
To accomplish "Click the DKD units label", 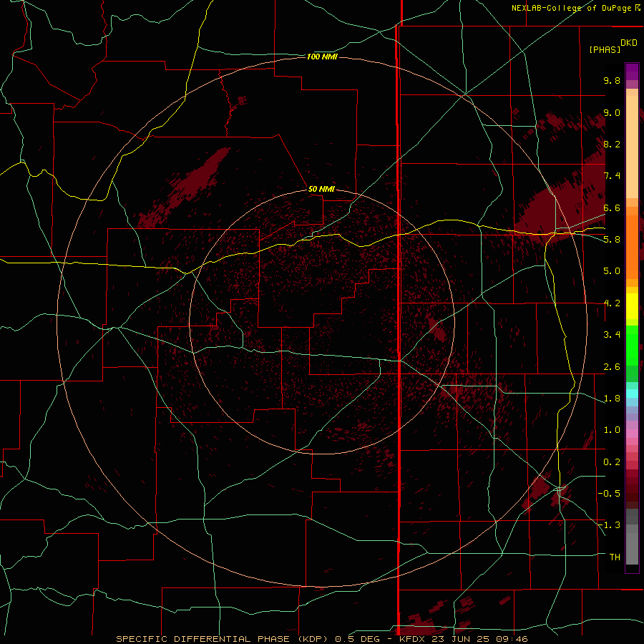I will (x=629, y=43).
